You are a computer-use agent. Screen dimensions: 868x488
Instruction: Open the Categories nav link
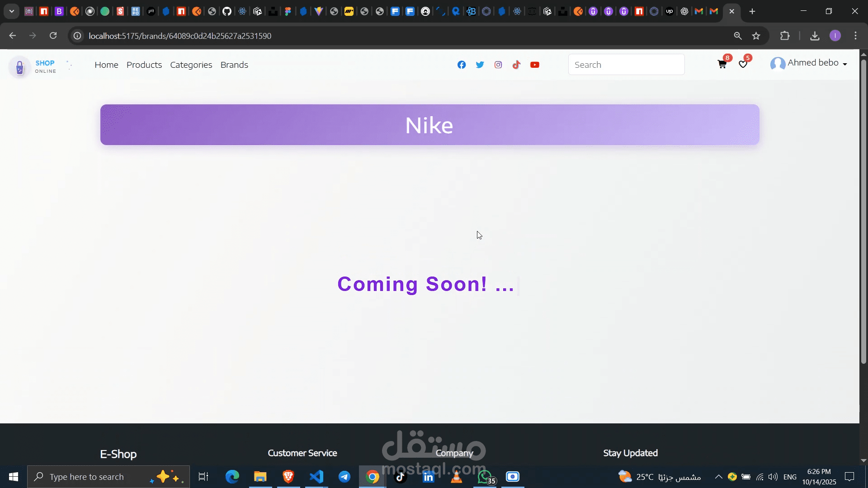coord(191,65)
